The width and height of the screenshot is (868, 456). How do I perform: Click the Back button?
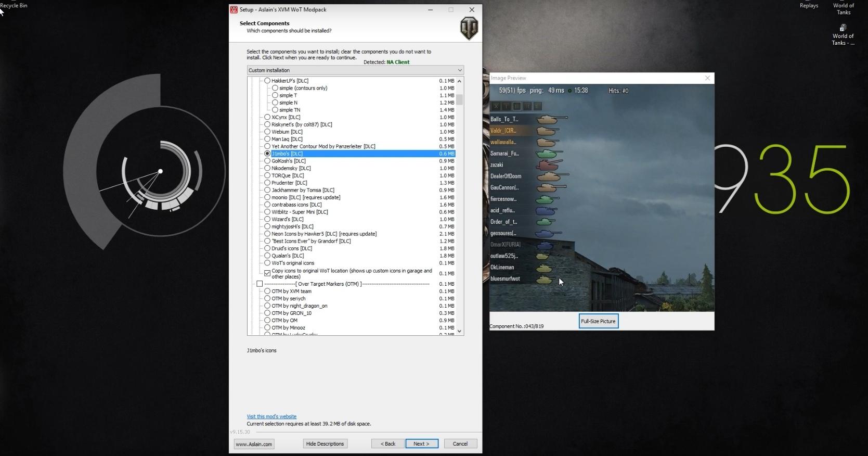[388, 444]
